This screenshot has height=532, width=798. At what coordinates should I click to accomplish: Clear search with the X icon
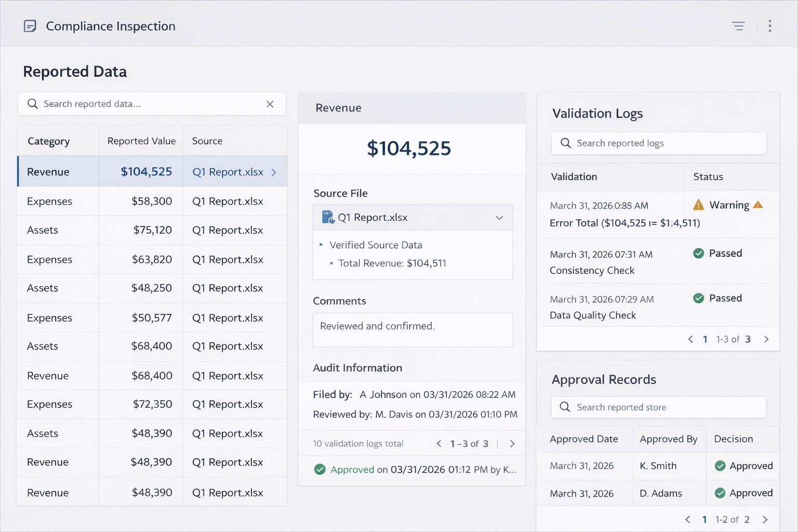coord(270,104)
